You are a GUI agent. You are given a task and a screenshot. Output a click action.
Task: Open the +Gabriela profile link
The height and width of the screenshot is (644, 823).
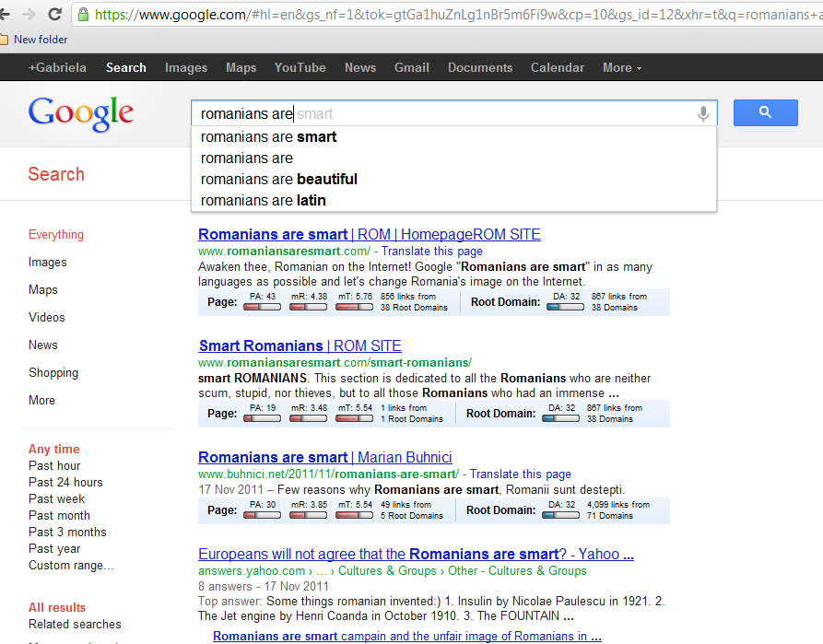click(57, 67)
